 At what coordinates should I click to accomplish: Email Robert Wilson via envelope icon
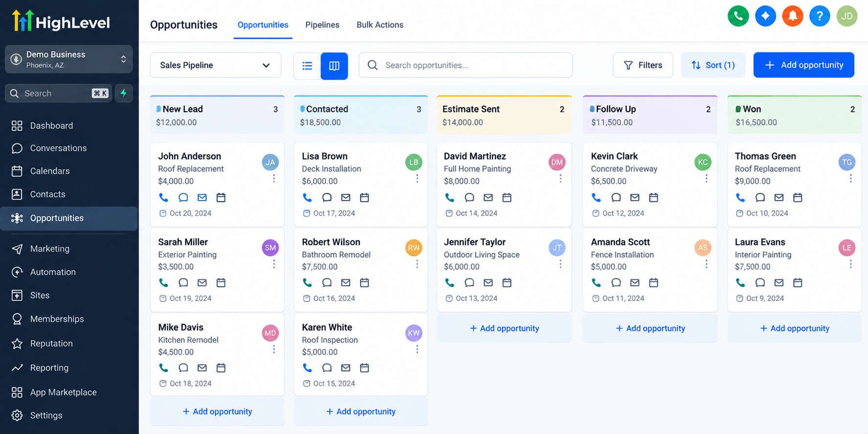point(345,283)
